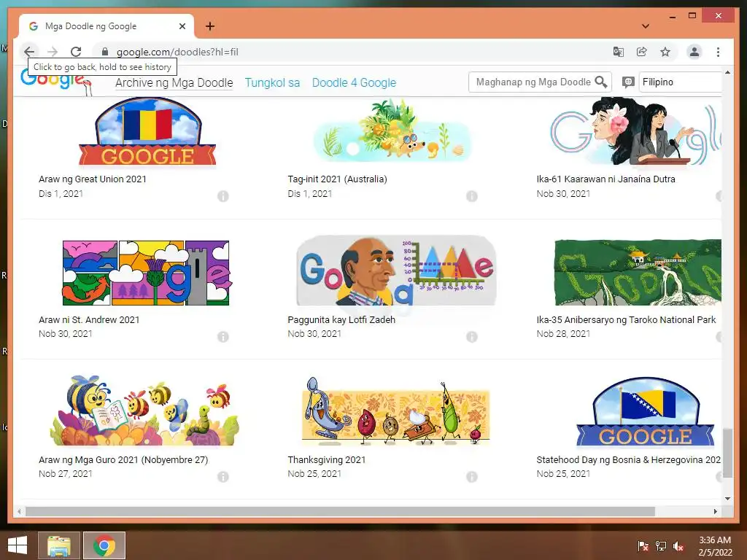Open the taskbar clock showing 3:36 AM

[715, 545]
